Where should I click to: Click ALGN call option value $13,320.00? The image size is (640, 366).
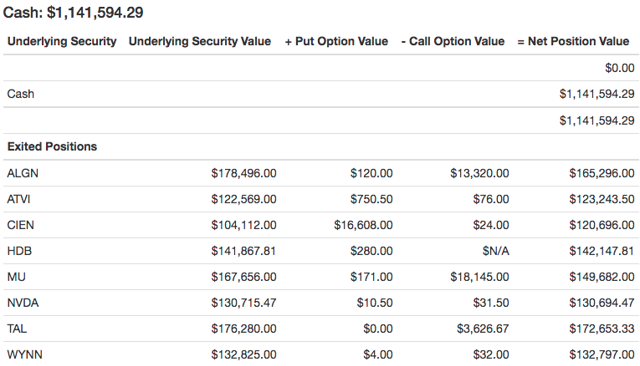click(480, 173)
